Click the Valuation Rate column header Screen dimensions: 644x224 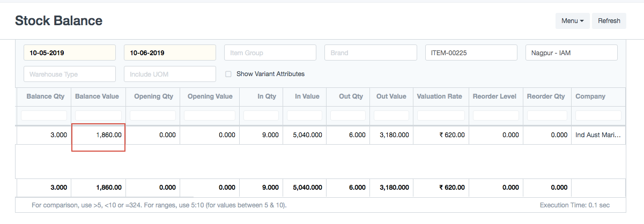coord(439,96)
